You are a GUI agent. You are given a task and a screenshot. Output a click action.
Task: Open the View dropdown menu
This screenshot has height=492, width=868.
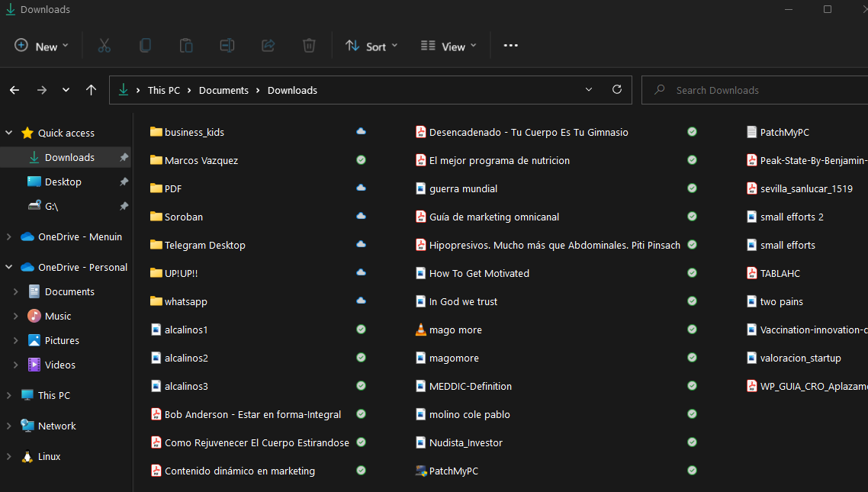click(448, 46)
